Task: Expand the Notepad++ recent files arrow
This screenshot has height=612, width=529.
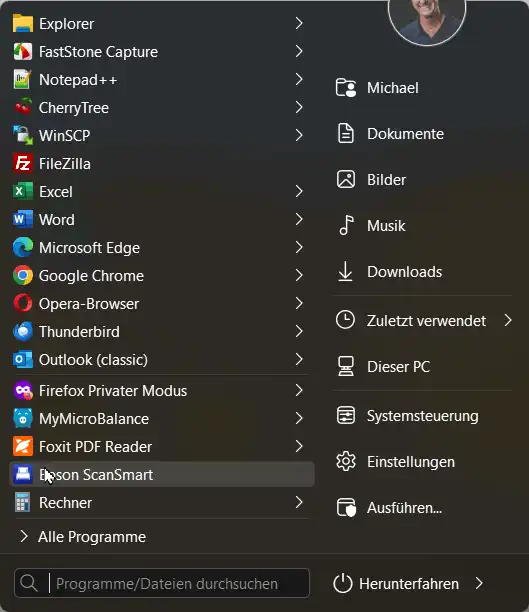Action: (x=299, y=79)
